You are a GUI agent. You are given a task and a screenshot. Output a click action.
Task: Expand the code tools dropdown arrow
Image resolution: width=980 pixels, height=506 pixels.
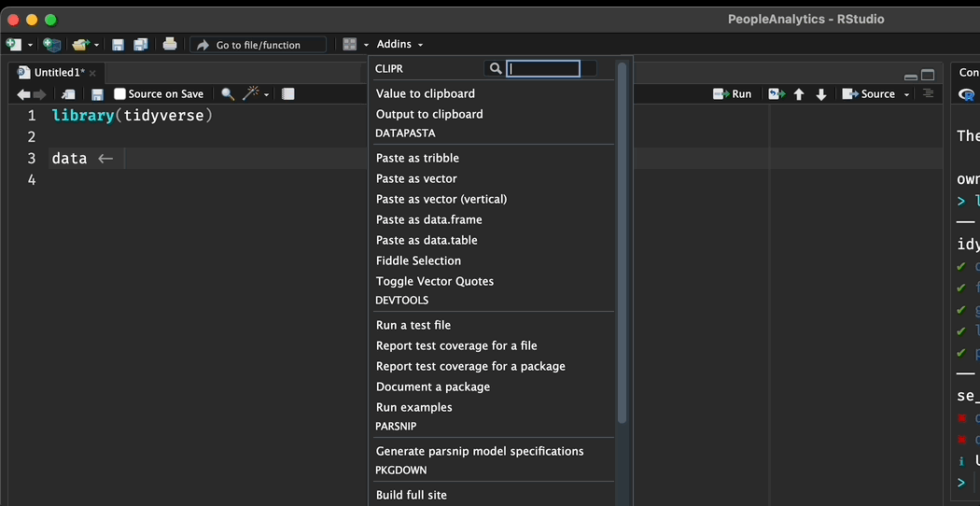click(266, 95)
